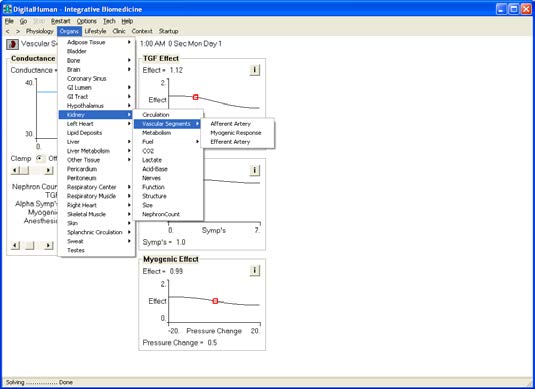535x389 pixels.
Task: Open the Go menu
Action: 23,21
